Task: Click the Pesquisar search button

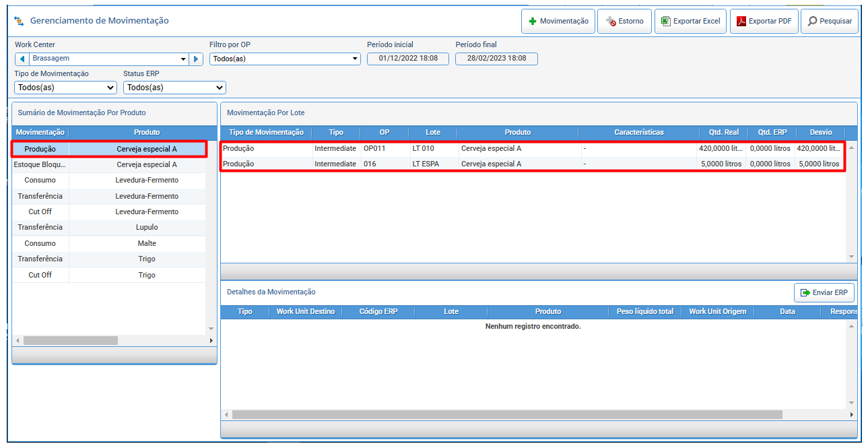Action: point(830,21)
